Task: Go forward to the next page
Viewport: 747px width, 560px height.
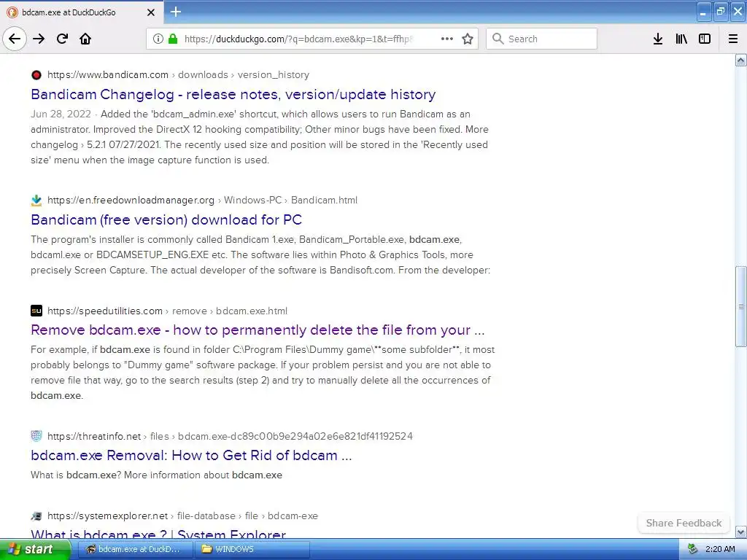Action: (x=39, y=39)
